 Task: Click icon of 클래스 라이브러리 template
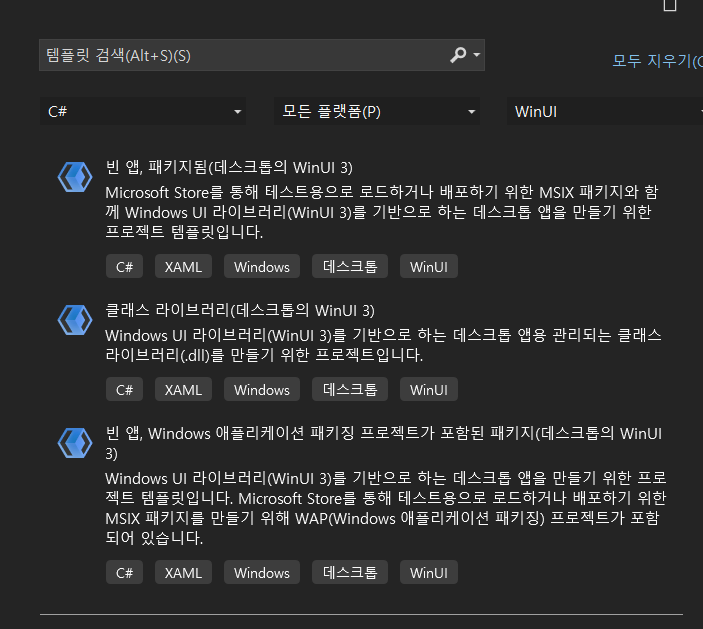point(75,320)
